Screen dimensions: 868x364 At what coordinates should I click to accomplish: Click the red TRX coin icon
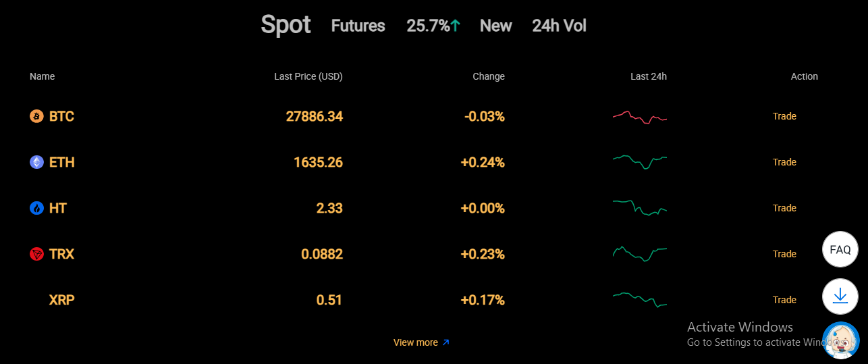36,254
